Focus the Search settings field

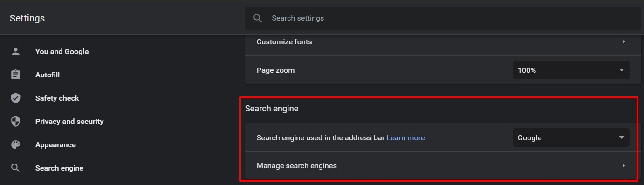tap(443, 18)
